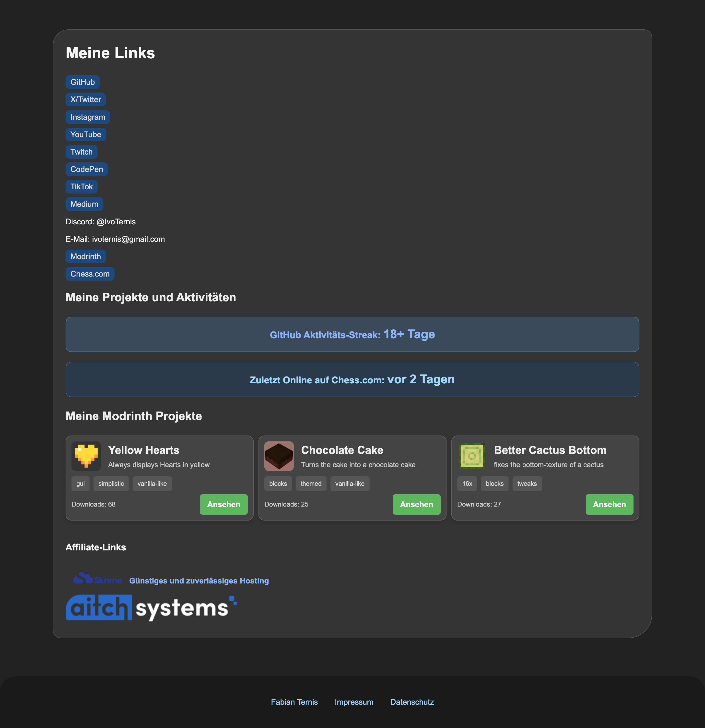705x728 pixels.
Task: Click the Better Cactus Bottom title
Action: coord(550,450)
